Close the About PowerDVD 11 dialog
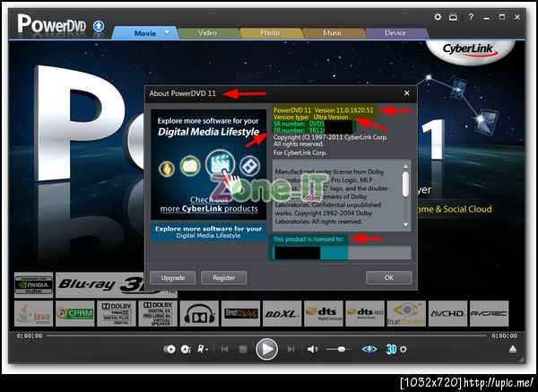Image resolution: width=538 pixels, height=392 pixels. [406, 93]
